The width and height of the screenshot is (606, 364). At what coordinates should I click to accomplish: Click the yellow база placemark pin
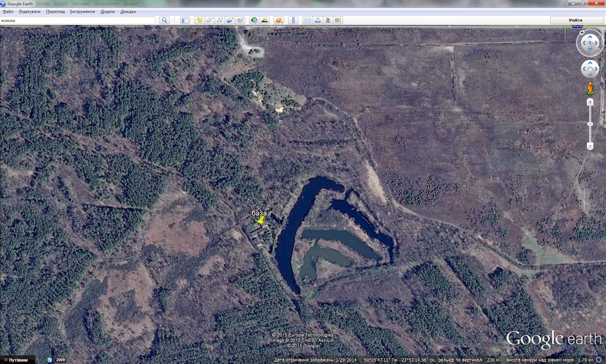click(x=261, y=220)
